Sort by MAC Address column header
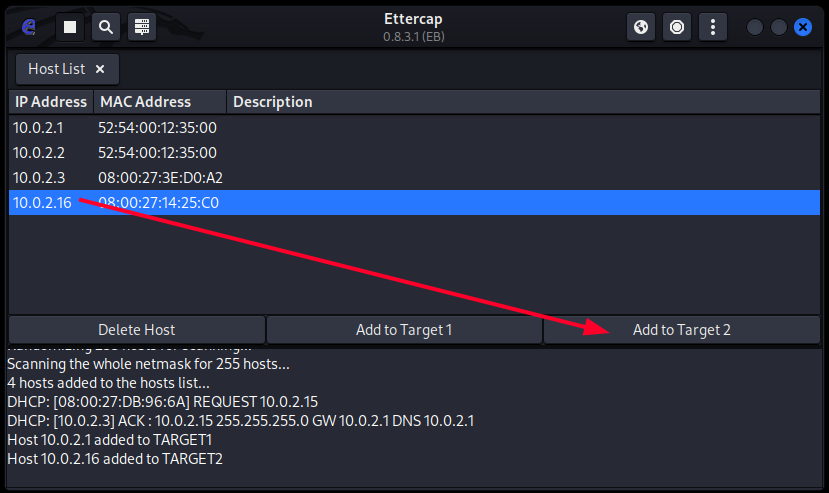The height and width of the screenshot is (493, 829). 145,102
